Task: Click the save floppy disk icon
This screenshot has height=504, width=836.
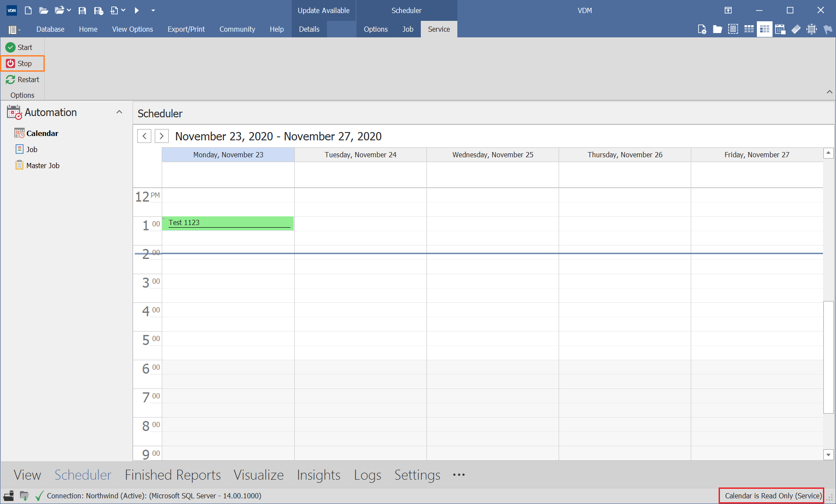Action: (82, 10)
